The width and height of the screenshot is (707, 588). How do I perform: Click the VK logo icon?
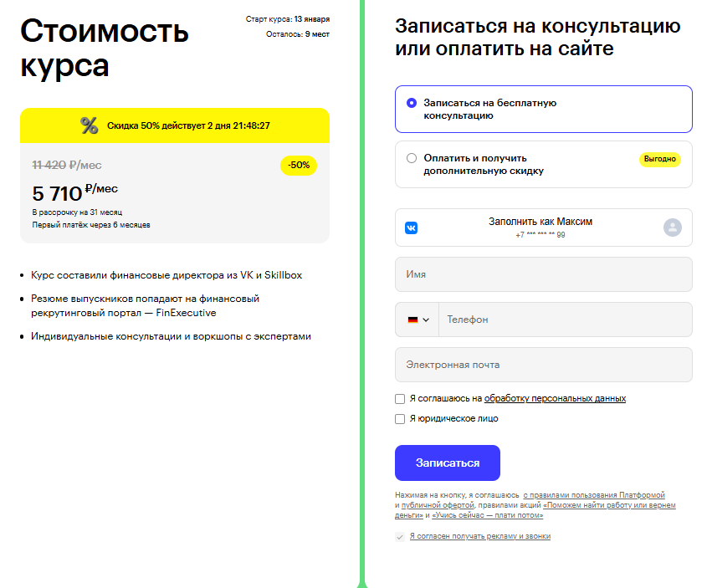(411, 228)
